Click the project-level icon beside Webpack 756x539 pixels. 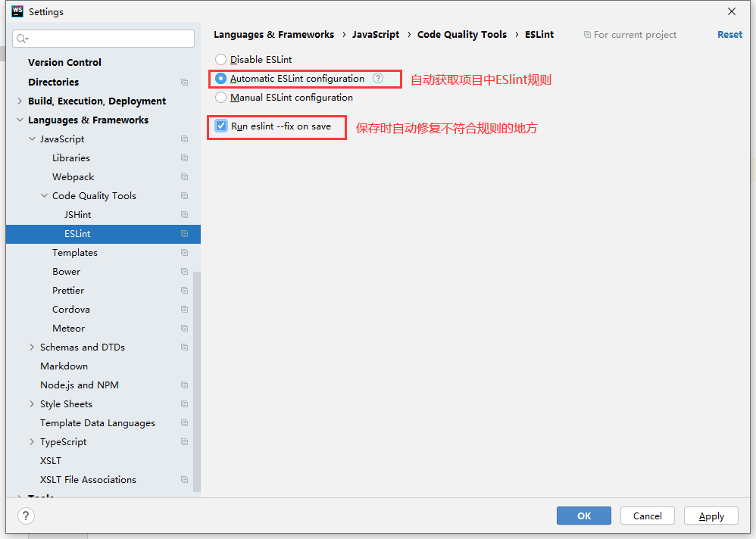click(184, 176)
